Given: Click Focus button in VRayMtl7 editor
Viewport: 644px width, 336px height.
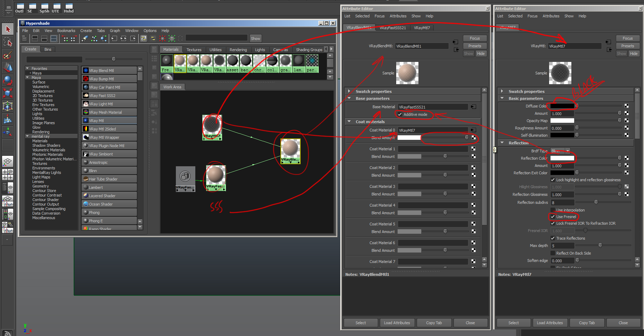Looking at the screenshot, I should tap(628, 38).
